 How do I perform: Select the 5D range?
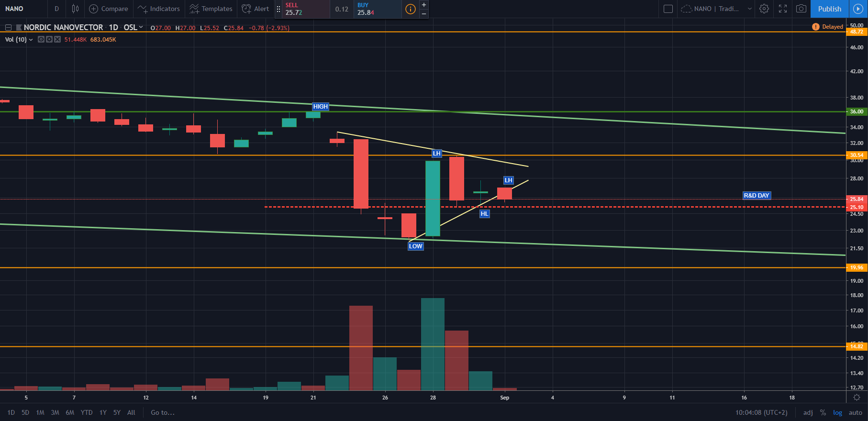[x=25, y=412]
